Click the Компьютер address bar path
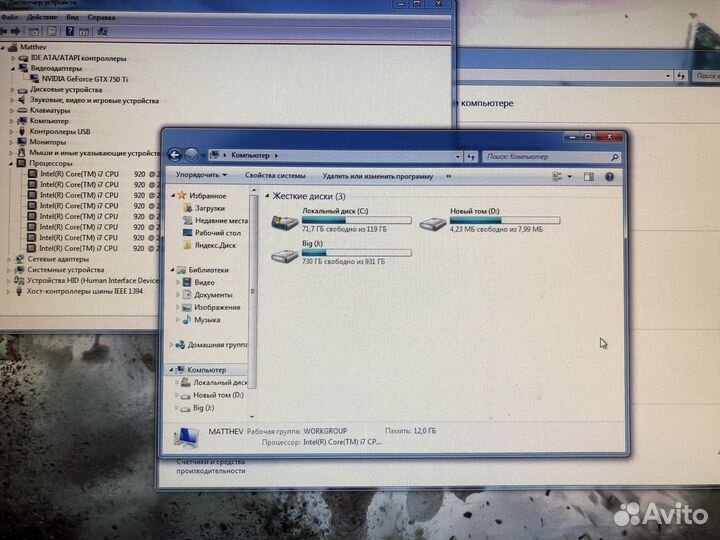720x540 pixels. tap(250, 155)
